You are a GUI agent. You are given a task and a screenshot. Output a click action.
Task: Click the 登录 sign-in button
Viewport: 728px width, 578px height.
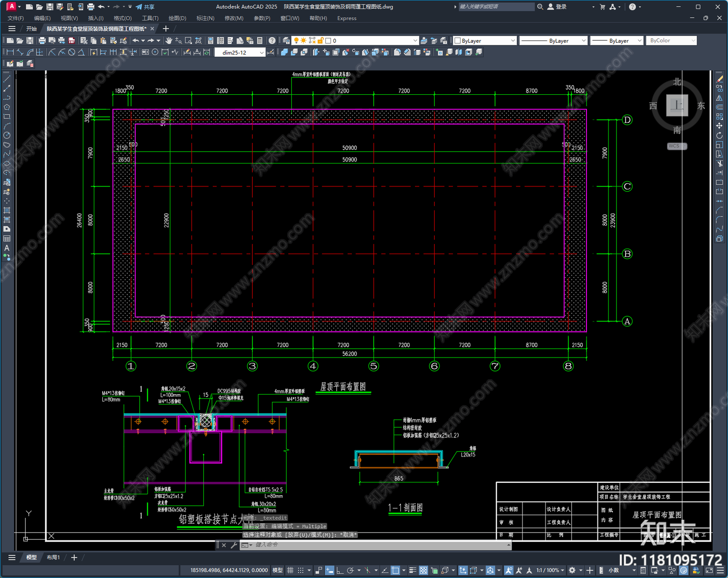(557, 7)
